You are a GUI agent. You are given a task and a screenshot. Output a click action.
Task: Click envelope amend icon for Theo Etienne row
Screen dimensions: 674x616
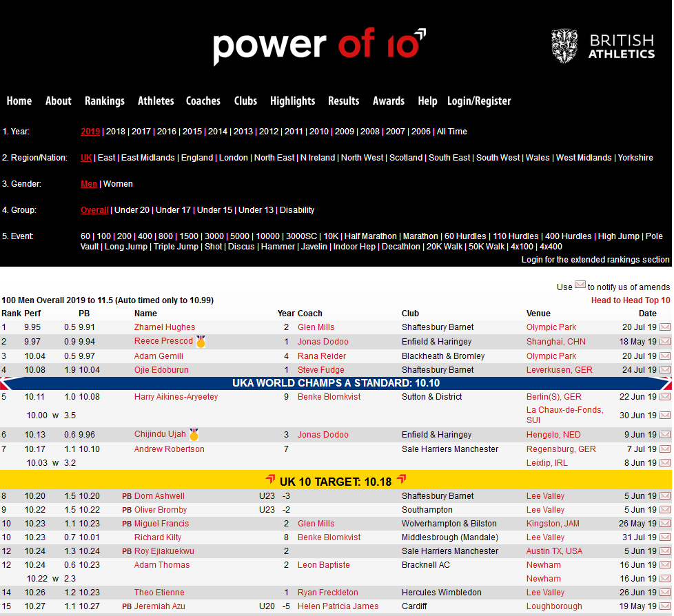click(664, 593)
